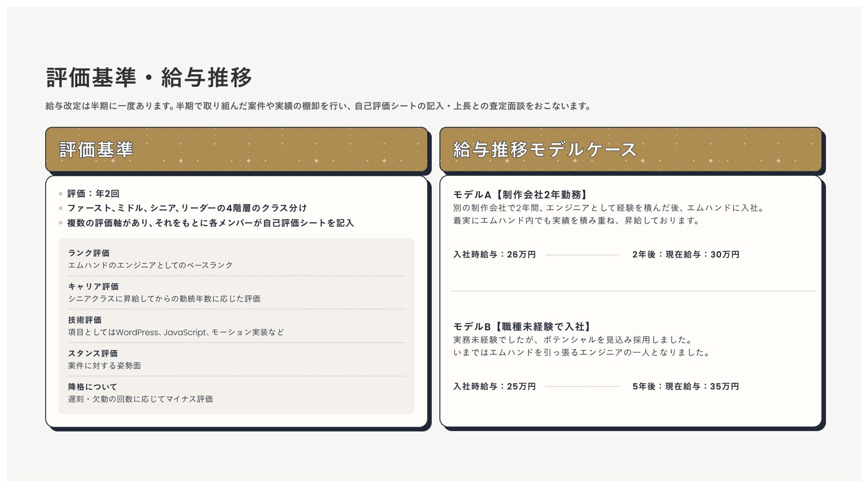Click the ランク評価 heading

(x=89, y=253)
